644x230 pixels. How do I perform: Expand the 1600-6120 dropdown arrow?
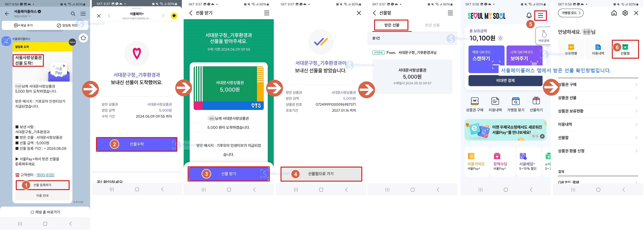29,17
